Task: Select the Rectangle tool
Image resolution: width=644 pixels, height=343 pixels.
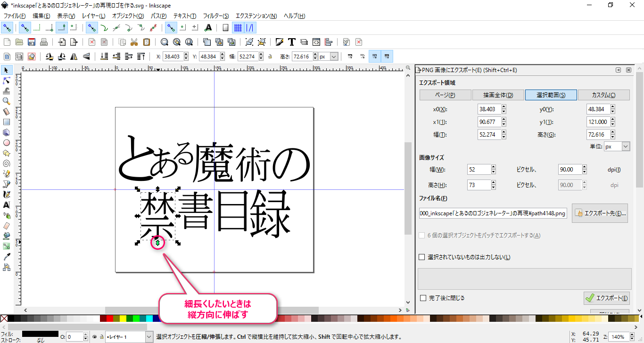Action: (x=7, y=122)
